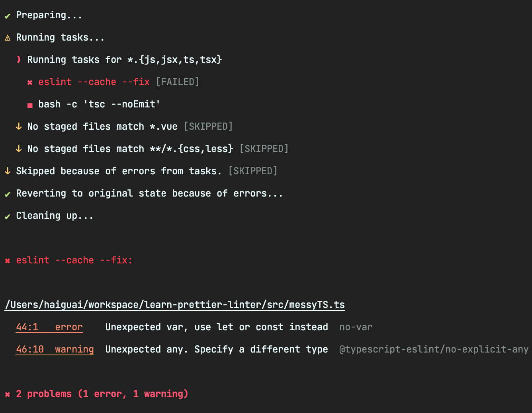Click the red X beside 2 problems summary

8,395
